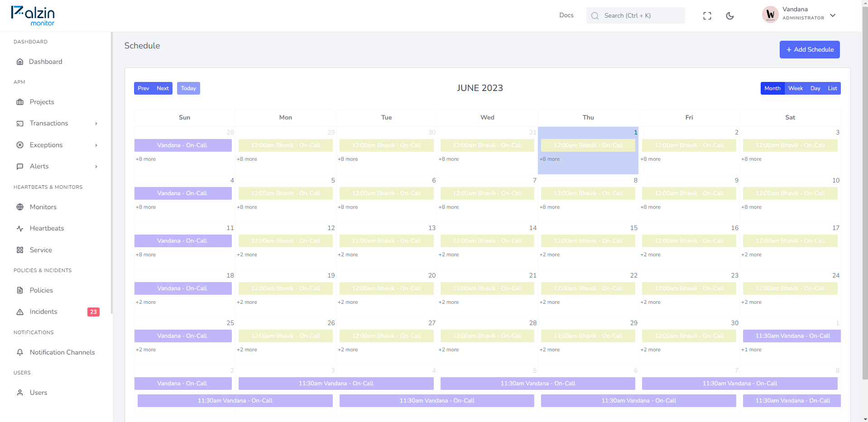This screenshot has height=422, width=868.
Task: Open the Dashboard home icon
Action: [20, 62]
